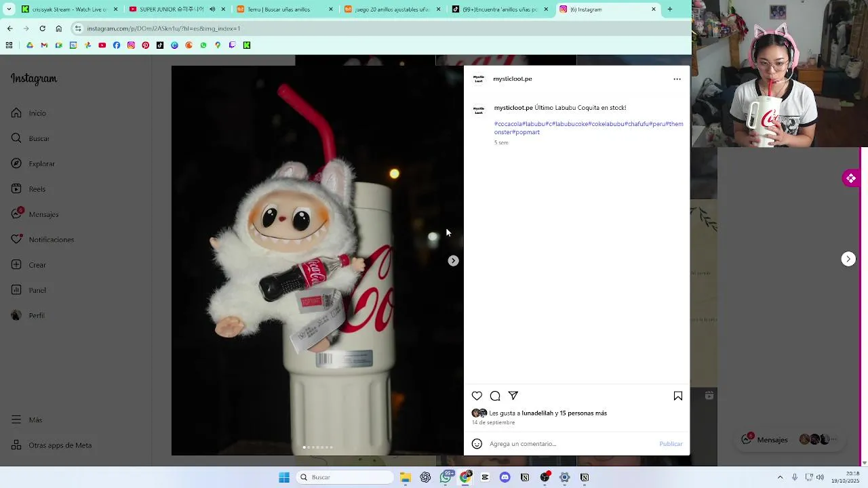
Task: Open the YouTube bookmark
Action: coord(102,45)
